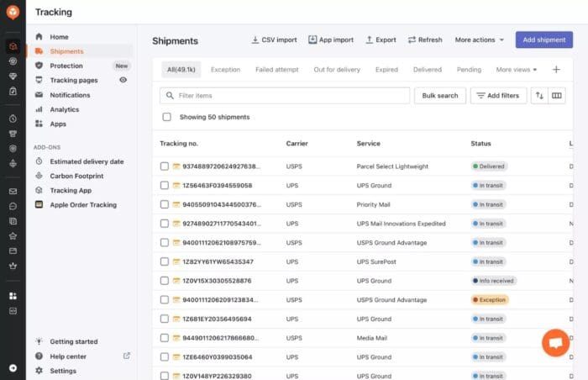Open the orange chat support bubble

(555, 343)
